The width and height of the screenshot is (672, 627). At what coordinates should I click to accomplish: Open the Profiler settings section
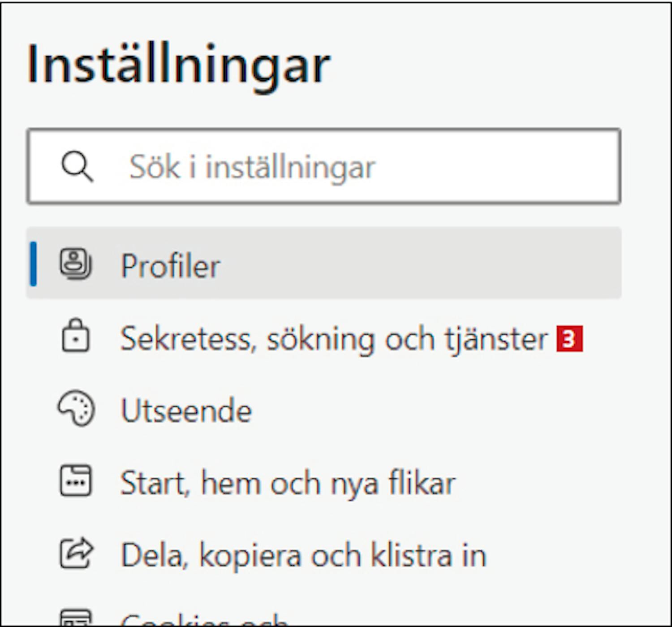(x=171, y=266)
